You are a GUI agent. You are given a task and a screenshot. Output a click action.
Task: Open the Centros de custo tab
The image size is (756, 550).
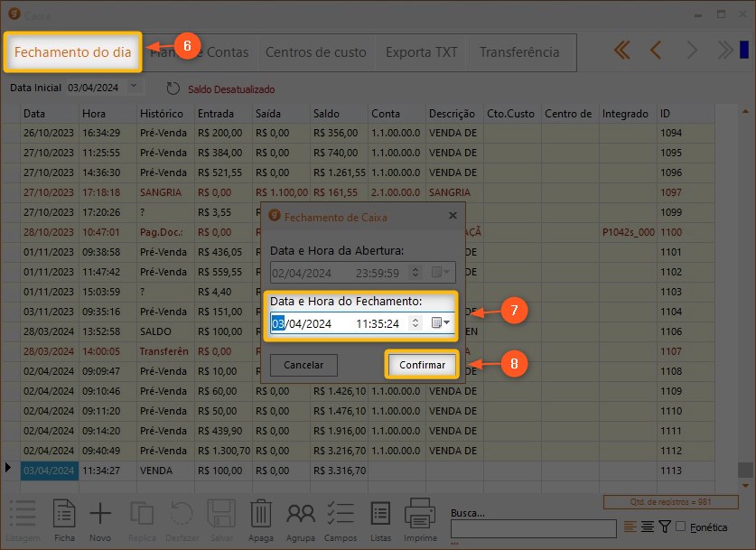[x=315, y=52]
